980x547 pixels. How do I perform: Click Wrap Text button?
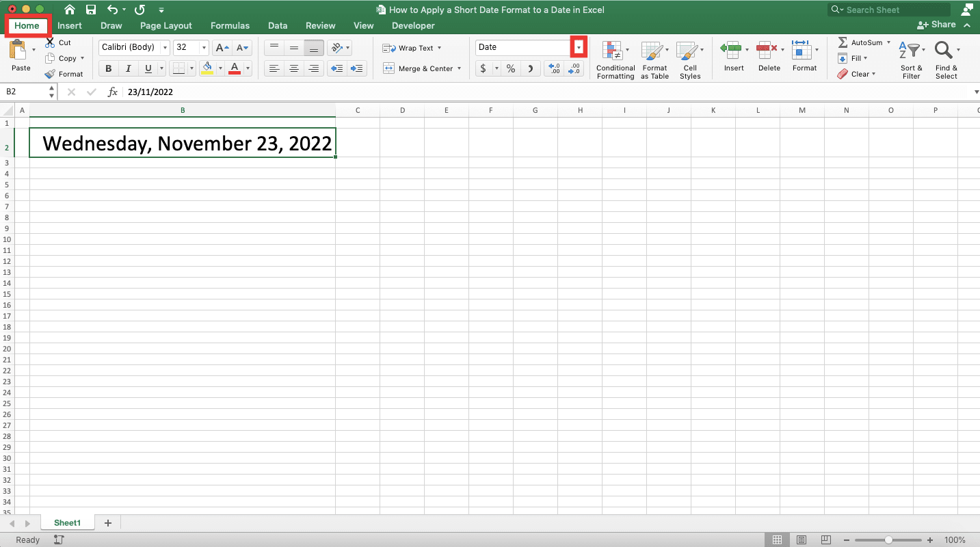click(412, 48)
